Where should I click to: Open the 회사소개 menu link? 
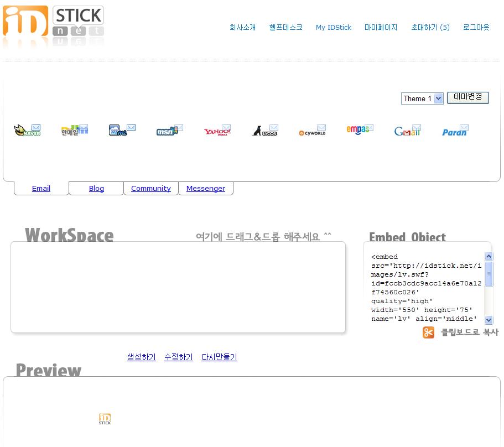[243, 27]
